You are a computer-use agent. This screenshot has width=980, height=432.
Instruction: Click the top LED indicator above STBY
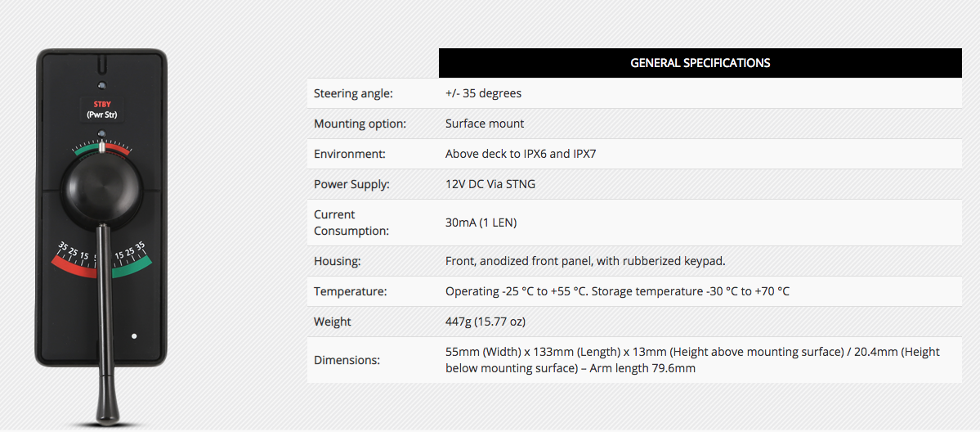tap(102, 84)
